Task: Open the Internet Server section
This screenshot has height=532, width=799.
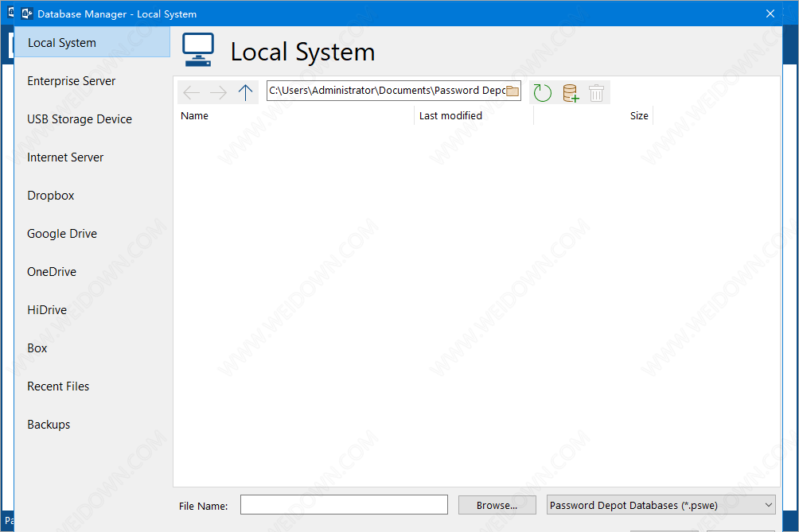Action: coord(65,157)
